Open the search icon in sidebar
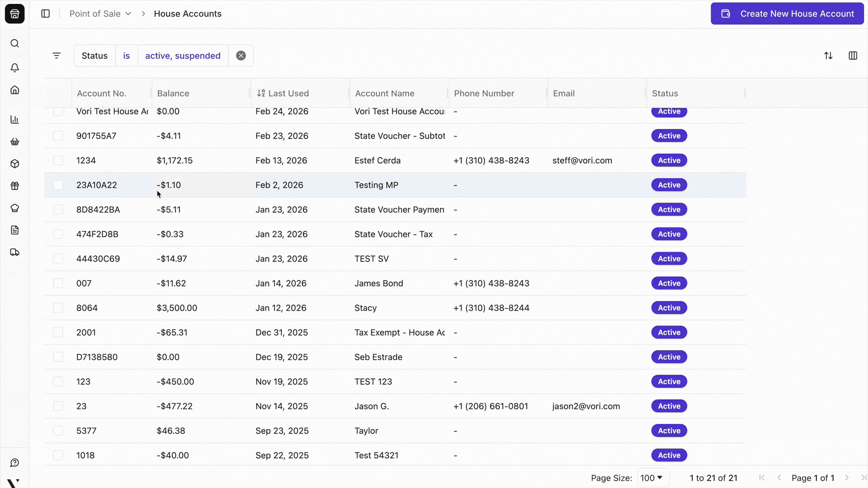868x488 pixels. (14, 43)
